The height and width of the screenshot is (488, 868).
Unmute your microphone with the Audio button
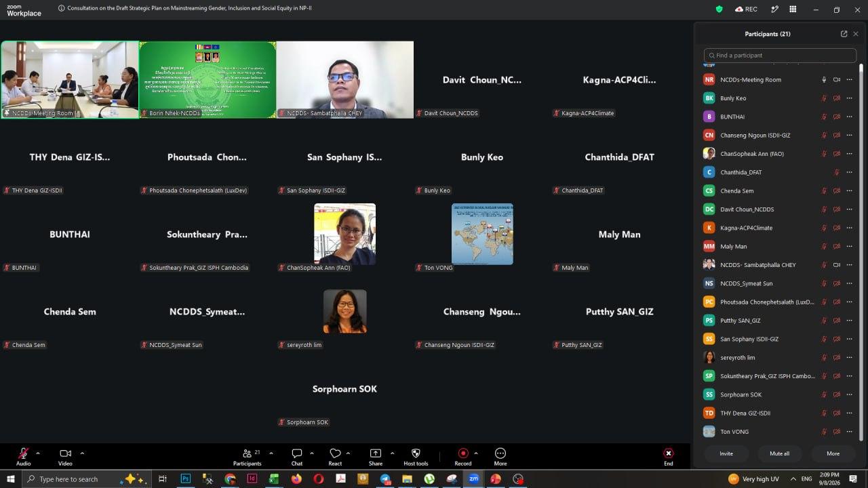click(24, 457)
